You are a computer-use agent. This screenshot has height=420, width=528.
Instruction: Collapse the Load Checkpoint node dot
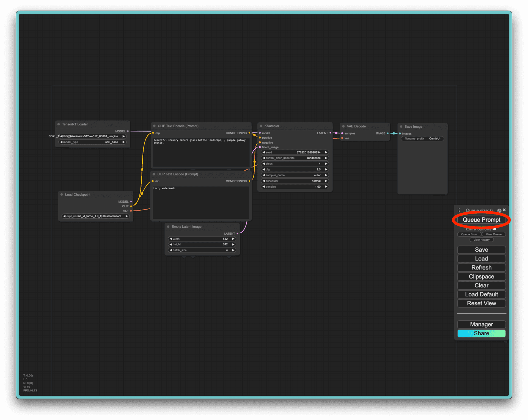(62, 194)
